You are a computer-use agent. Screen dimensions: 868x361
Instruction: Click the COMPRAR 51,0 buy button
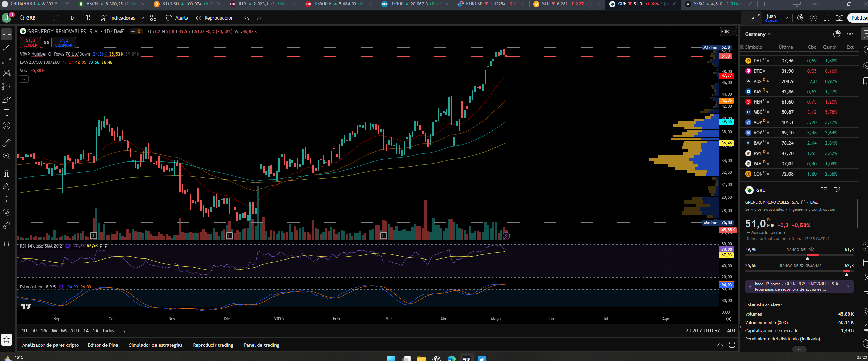coord(63,43)
